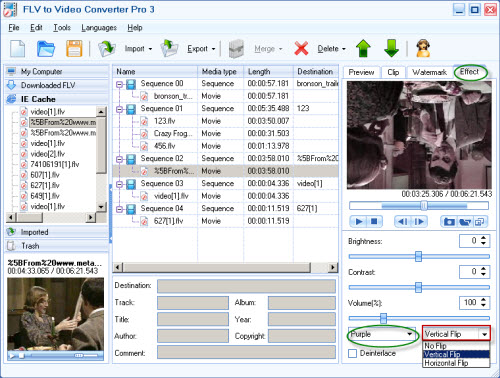This screenshot has width=500, height=378.
Task: Adjust the Volume slider handle
Action: coord(383,318)
